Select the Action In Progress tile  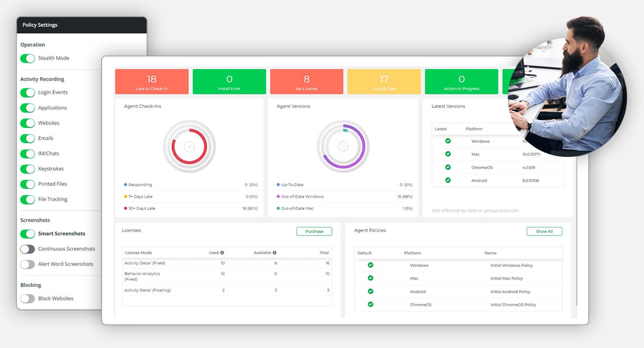tap(462, 81)
